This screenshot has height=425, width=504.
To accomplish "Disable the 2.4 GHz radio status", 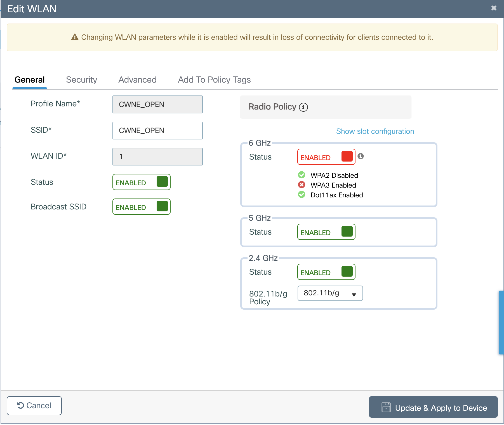I will coord(326,272).
